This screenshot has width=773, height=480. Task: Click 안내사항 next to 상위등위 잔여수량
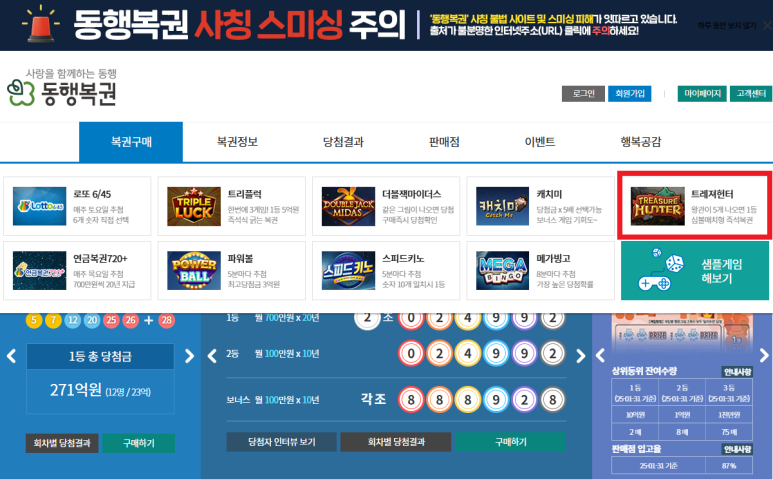[x=738, y=372]
